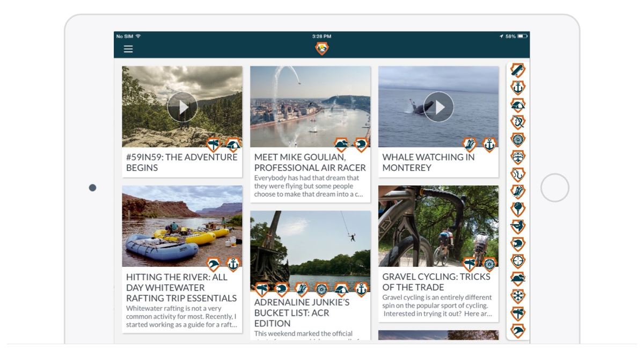Viewport: 644px width, 363px height.
Task: Choose the fish hook category in the sidebar
Action: coord(518,175)
